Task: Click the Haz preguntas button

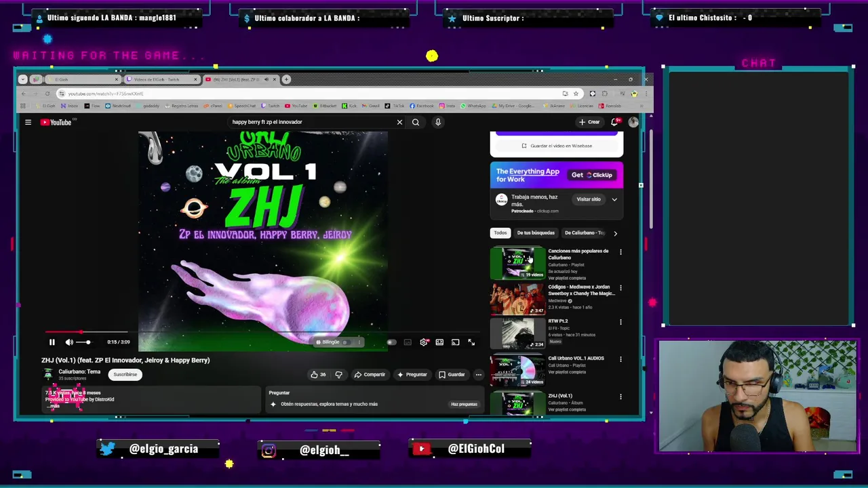Action: coord(464,404)
